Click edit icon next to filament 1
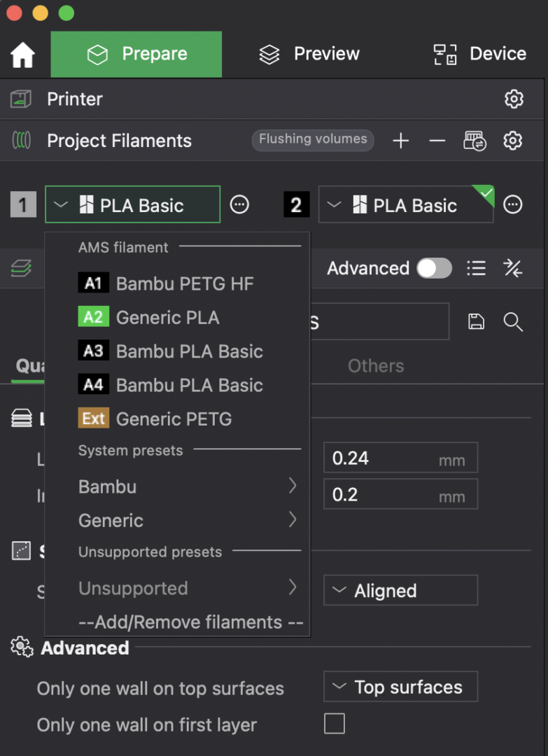This screenshot has height=756, width=548. [x=239, y=205]
